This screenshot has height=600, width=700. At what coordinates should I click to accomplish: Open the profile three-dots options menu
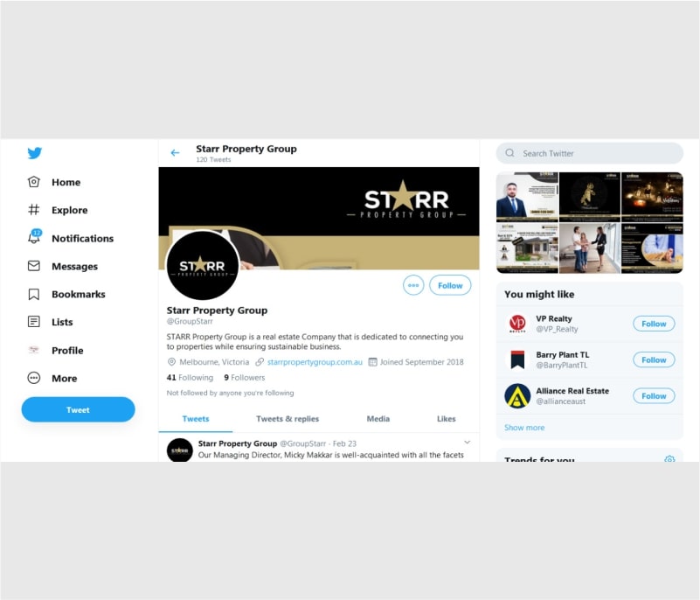pyautogui.click(x=413, y=285)
